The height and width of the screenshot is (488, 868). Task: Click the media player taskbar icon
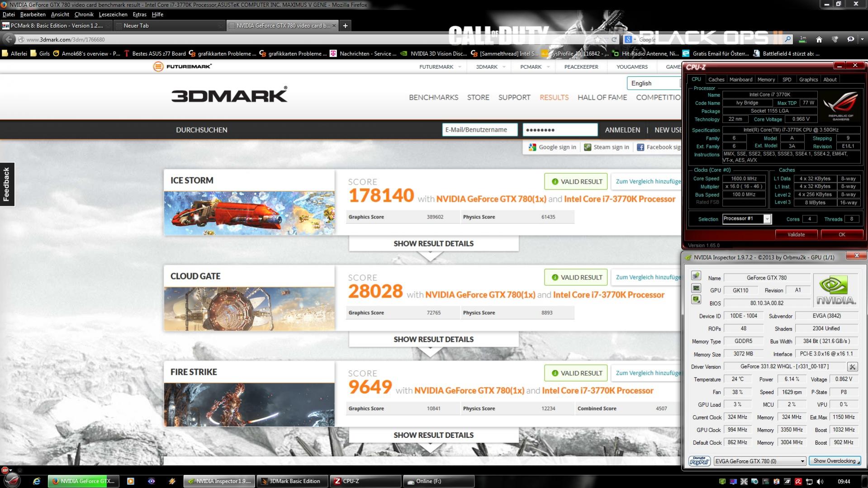point(130,481)
